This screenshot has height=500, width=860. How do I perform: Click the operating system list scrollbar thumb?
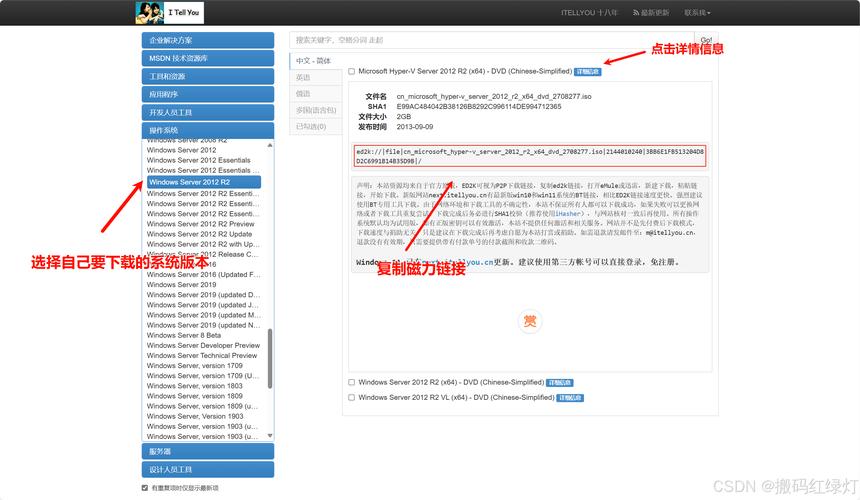point(270,359)
